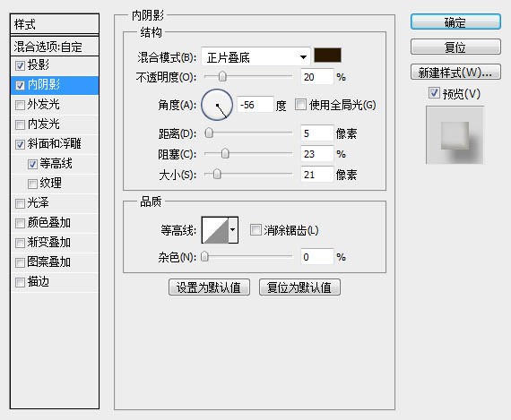Click the opacity value field showing 20
Image resolution: width=511 pixels, height=420 pixels.
point(317,77)
